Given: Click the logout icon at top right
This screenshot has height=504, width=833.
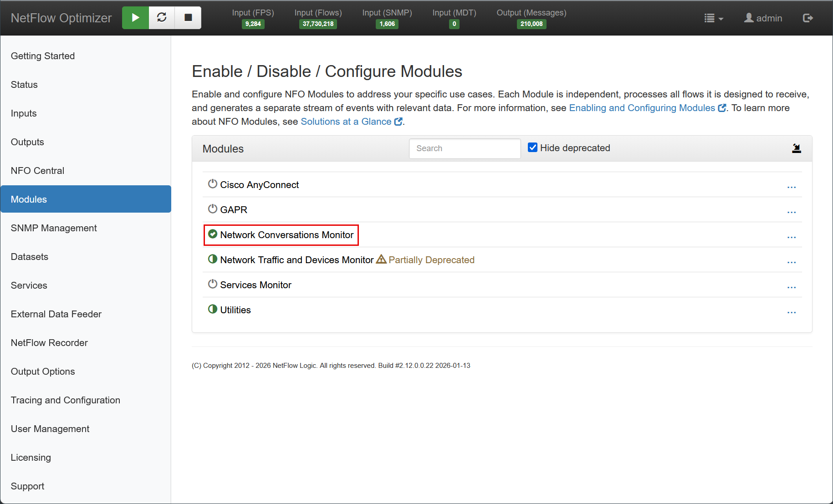Looking at the screenshot, I should (807, 18).
